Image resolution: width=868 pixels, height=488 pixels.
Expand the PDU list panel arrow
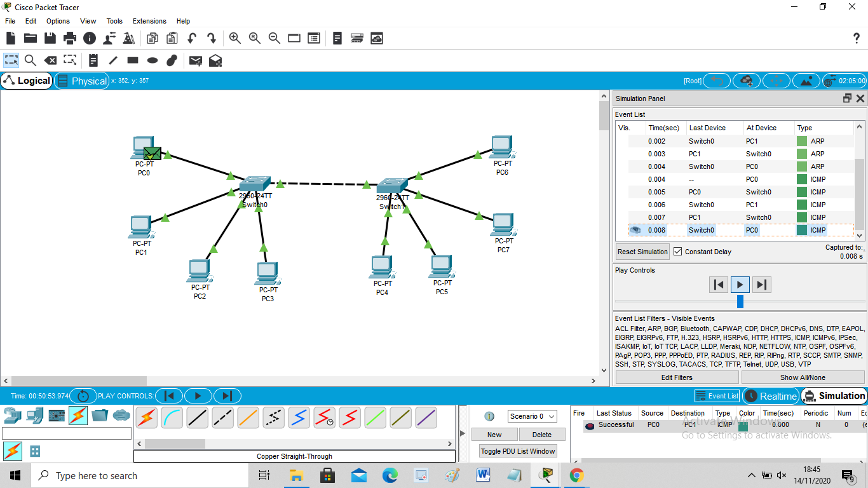coord(462,434)
